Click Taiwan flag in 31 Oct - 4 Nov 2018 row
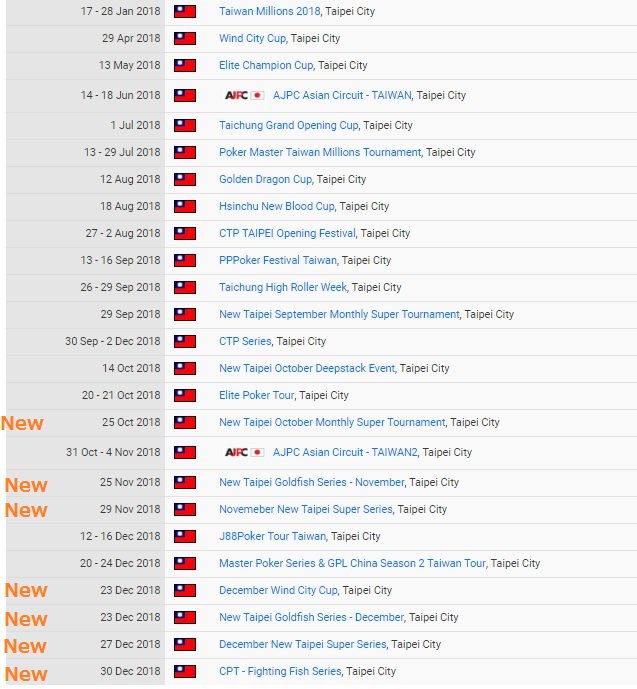 point(185,453)
